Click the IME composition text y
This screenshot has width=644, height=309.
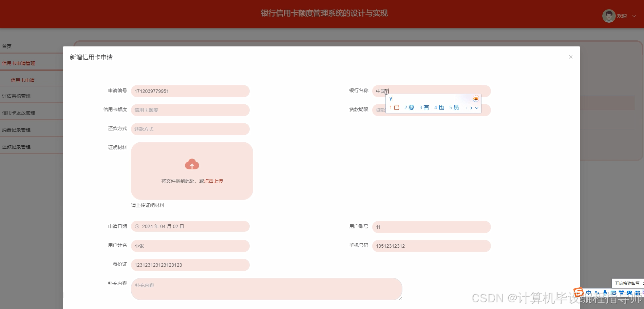[391, 99]
